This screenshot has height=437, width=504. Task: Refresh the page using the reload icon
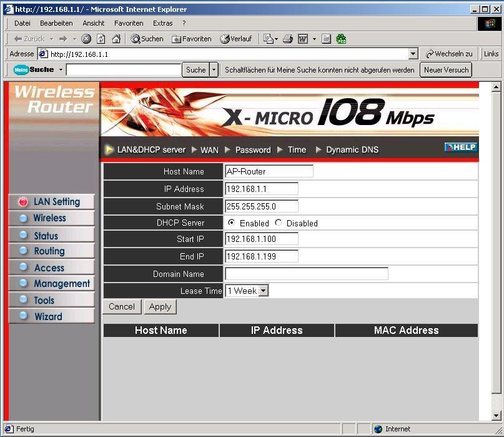click(x=101, y=39)
